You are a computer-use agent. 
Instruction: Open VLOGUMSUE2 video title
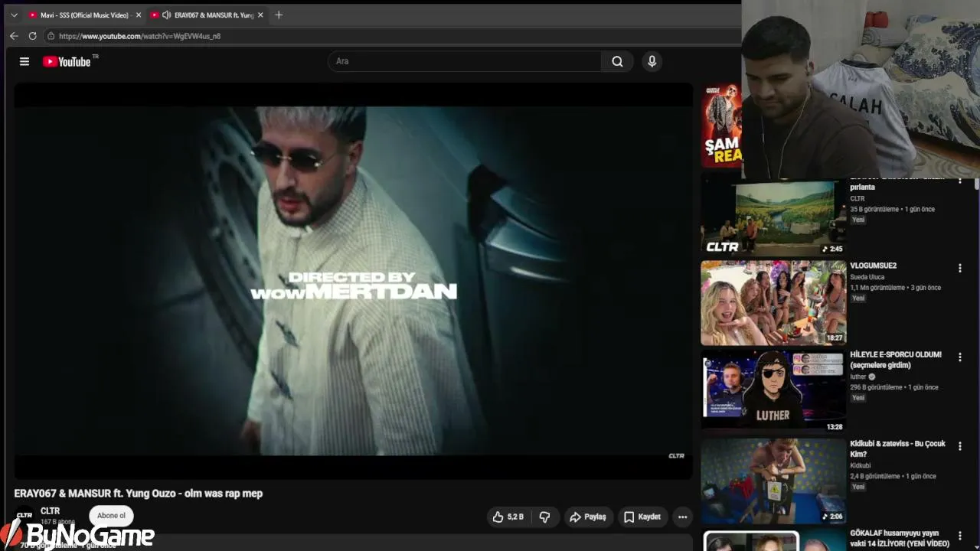(x=873, y=266)
